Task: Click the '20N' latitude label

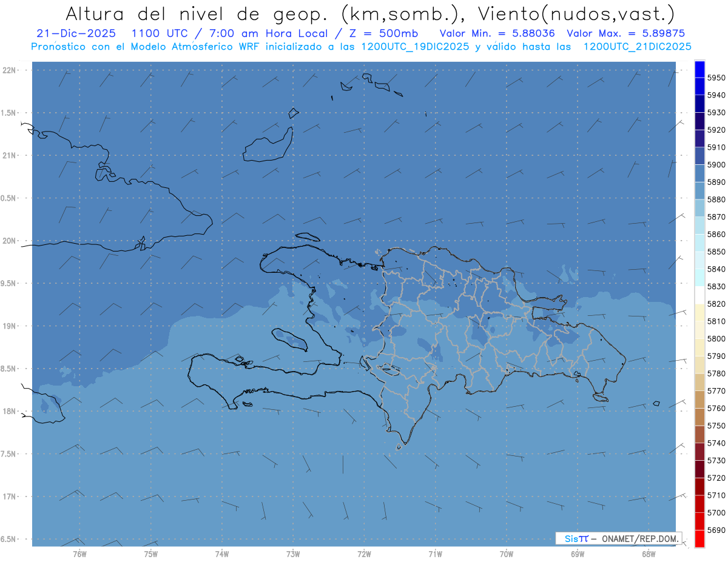Action: [x=9, y=241]
